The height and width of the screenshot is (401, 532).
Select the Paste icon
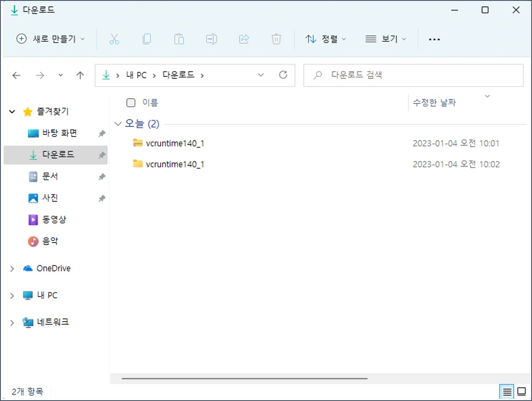(179, 39)
